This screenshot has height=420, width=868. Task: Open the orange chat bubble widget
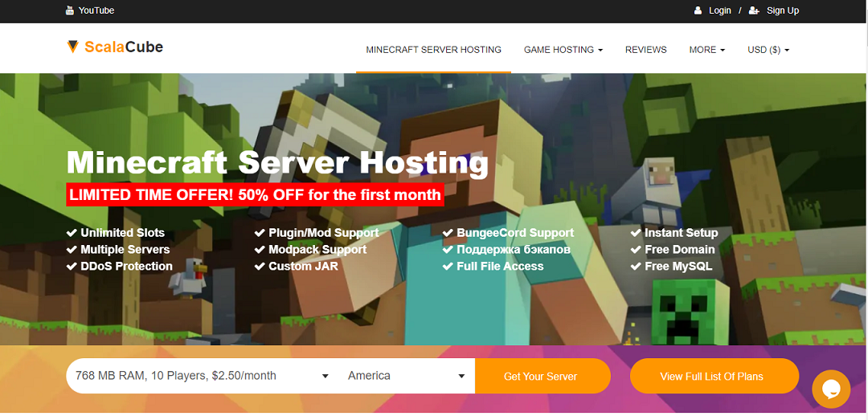(x=831, y=389)
